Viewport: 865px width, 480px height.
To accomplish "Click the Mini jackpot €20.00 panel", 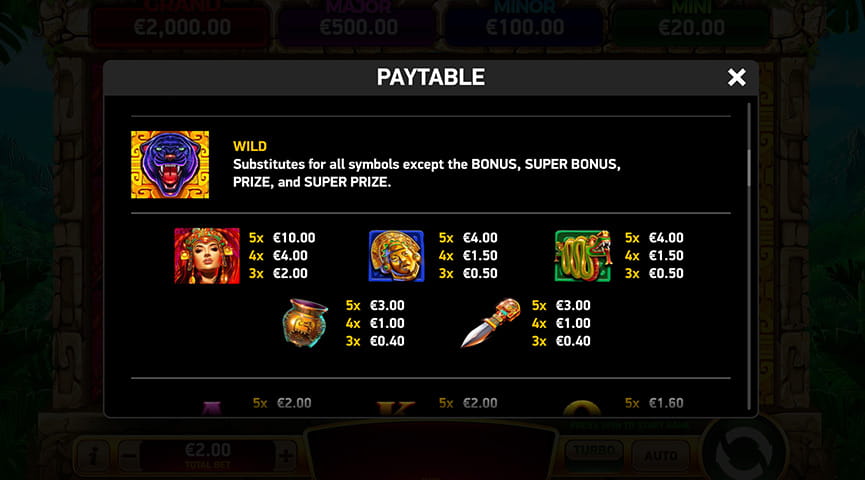I will [691, 24].
